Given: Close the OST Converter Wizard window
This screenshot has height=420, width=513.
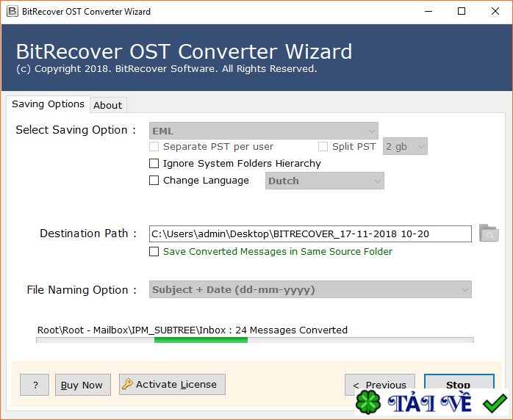Looking at the screenshot, I should 495,12.
